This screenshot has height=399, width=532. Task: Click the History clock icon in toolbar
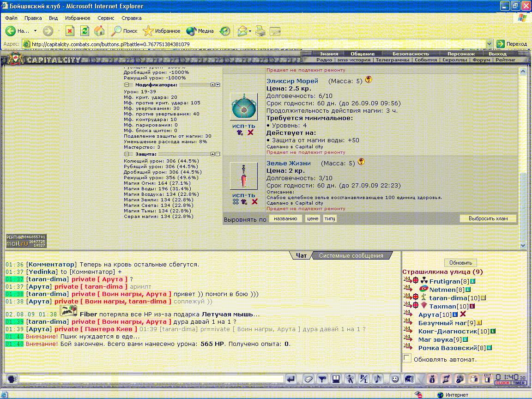coord(225,31)
